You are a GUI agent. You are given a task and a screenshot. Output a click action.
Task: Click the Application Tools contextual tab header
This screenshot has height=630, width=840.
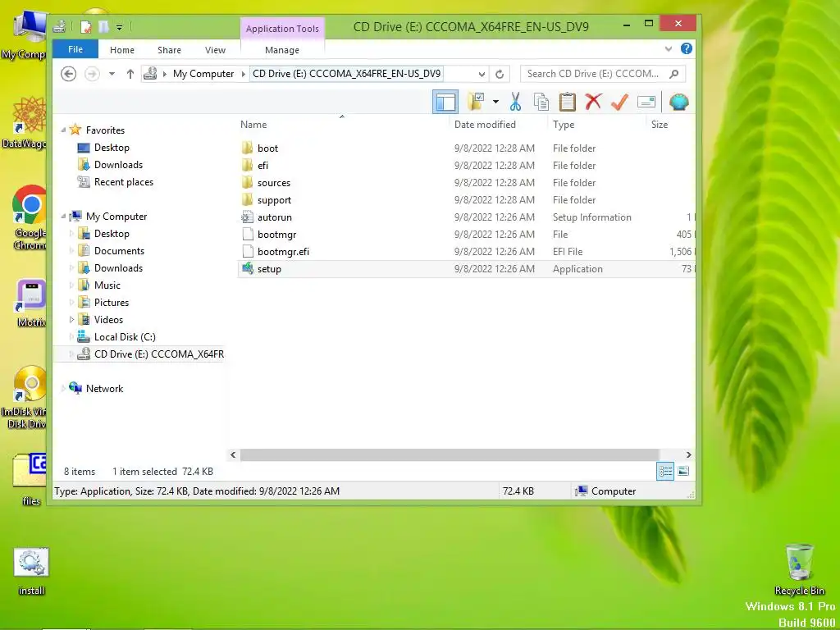pyautogui.click(x=282, y=29)
